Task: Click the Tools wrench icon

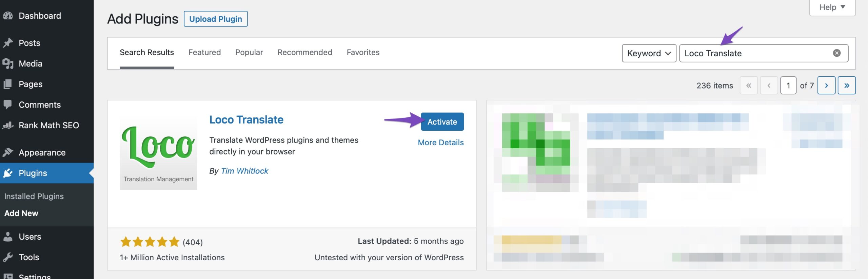Action: 8,257
